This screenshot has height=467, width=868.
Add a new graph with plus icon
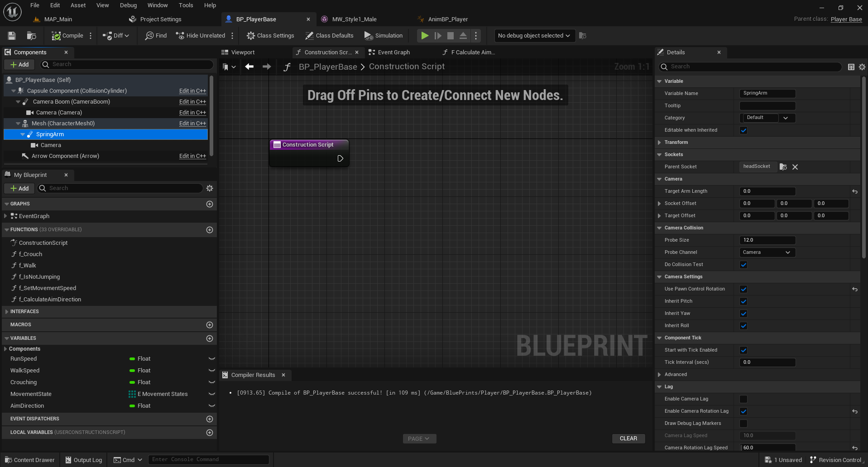coord(210,204)
